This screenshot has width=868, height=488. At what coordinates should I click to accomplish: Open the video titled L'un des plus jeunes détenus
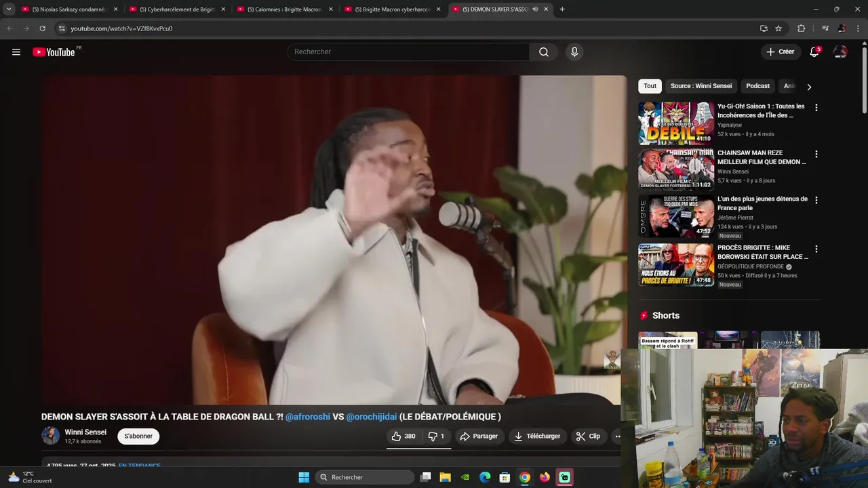coord(762,203)
